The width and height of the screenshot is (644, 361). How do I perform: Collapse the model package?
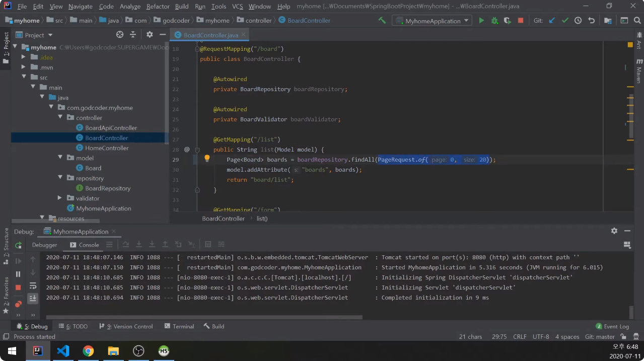point(60,158)
